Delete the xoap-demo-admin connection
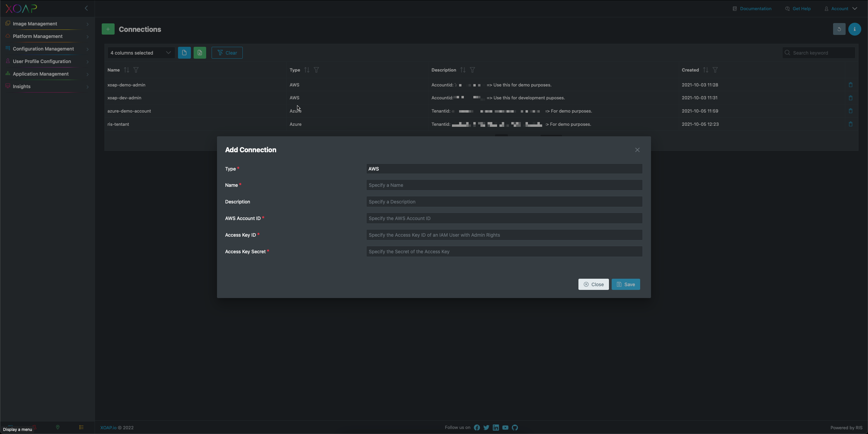Screen dimensions: 868x434 [x=850, y=85]
